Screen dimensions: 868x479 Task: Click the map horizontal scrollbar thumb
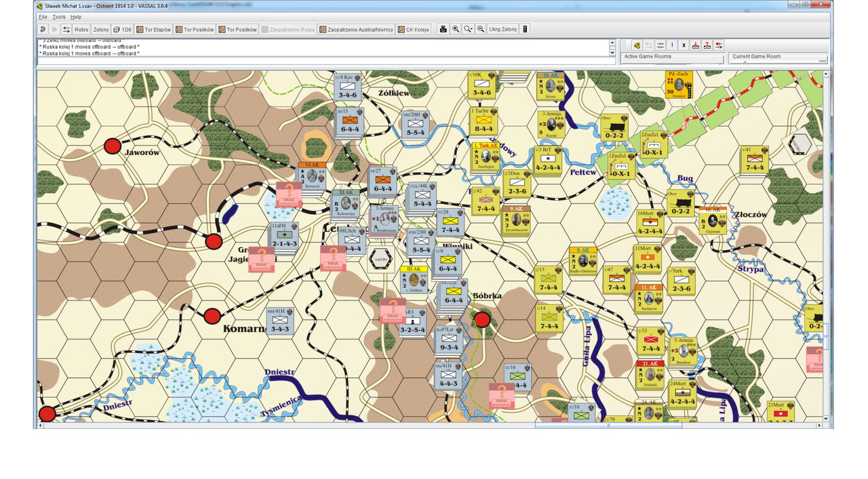[608, 425]
